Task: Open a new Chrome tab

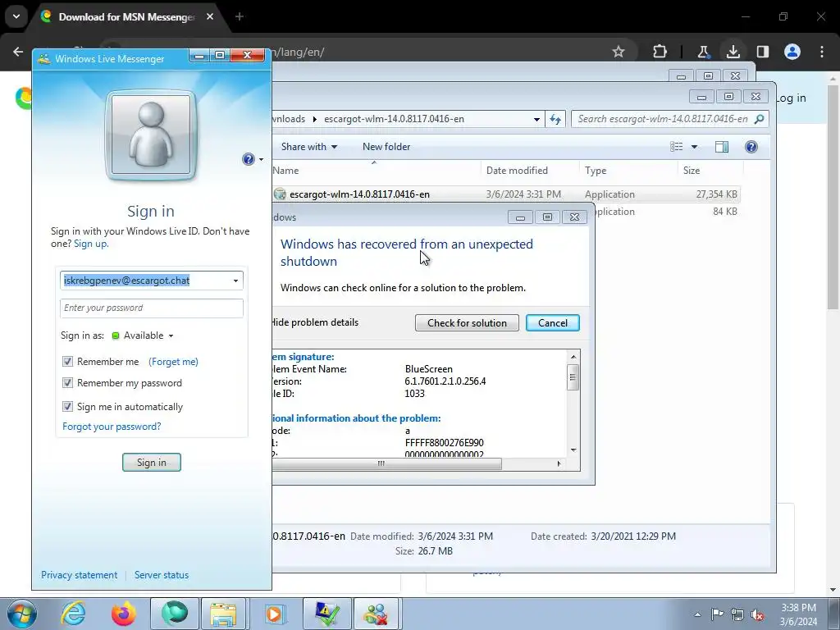Action: coord(240,16)
